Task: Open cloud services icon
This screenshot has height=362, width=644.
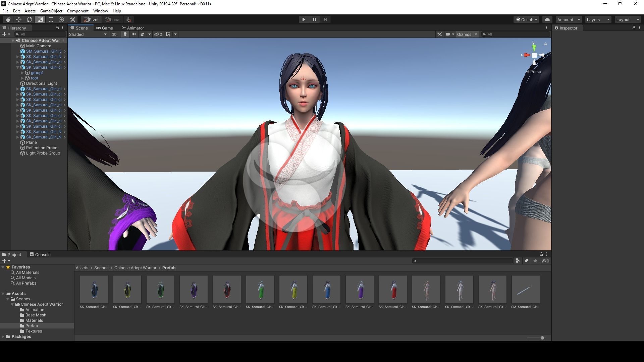Action: (x=547, y=19)
